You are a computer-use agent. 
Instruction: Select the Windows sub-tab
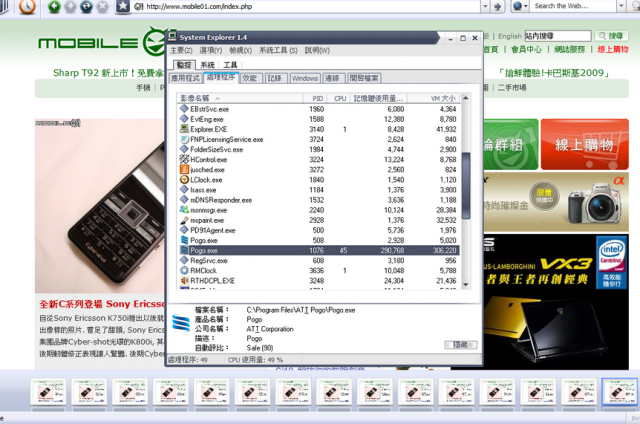(x=304, y=78)
